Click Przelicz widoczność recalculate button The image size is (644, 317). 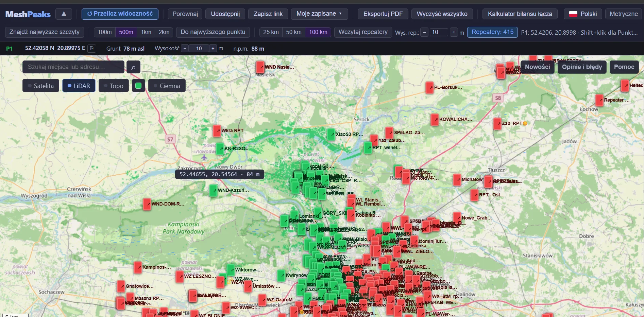click(120, 14)
